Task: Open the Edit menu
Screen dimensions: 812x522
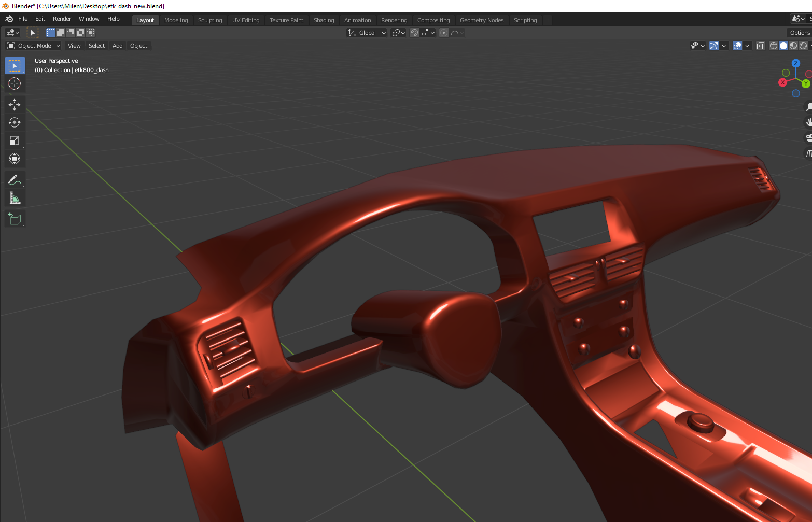Action: pos(40,19)
